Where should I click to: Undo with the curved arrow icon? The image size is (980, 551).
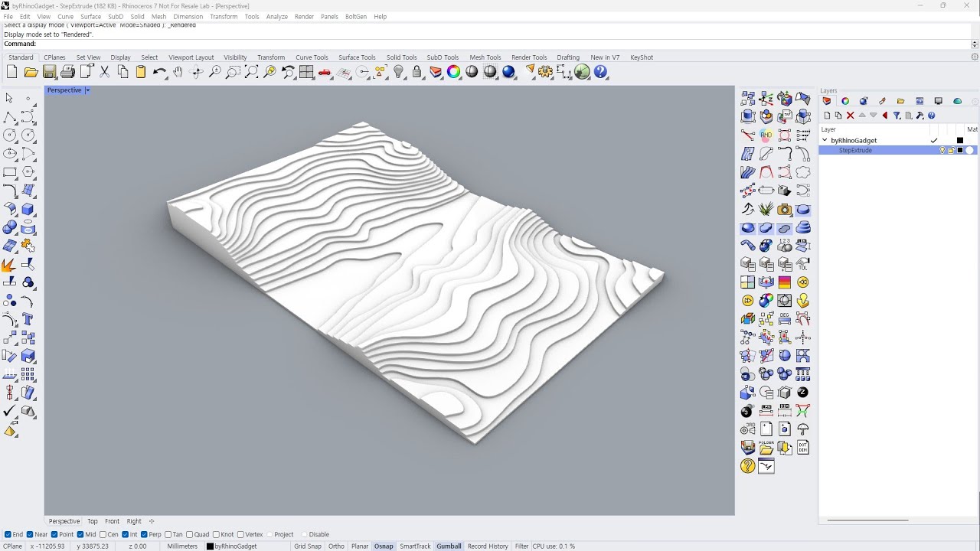(159, 72)
